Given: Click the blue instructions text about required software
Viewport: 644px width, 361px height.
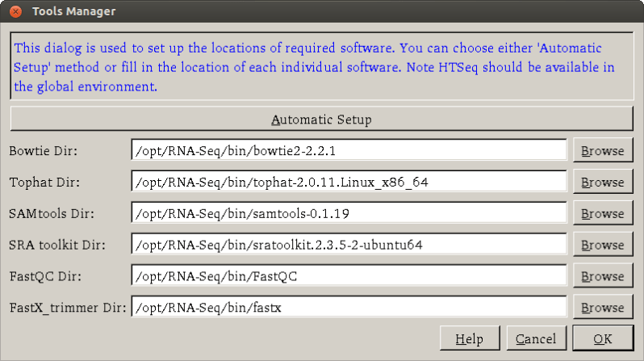Looking at the screenshot, I should pyautogui.click(x=314, y=67).
